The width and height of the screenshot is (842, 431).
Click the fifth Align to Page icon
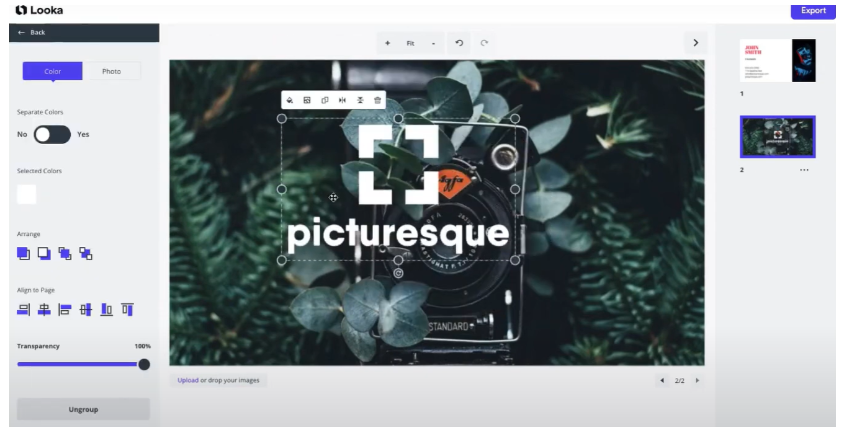coord(106,310)
